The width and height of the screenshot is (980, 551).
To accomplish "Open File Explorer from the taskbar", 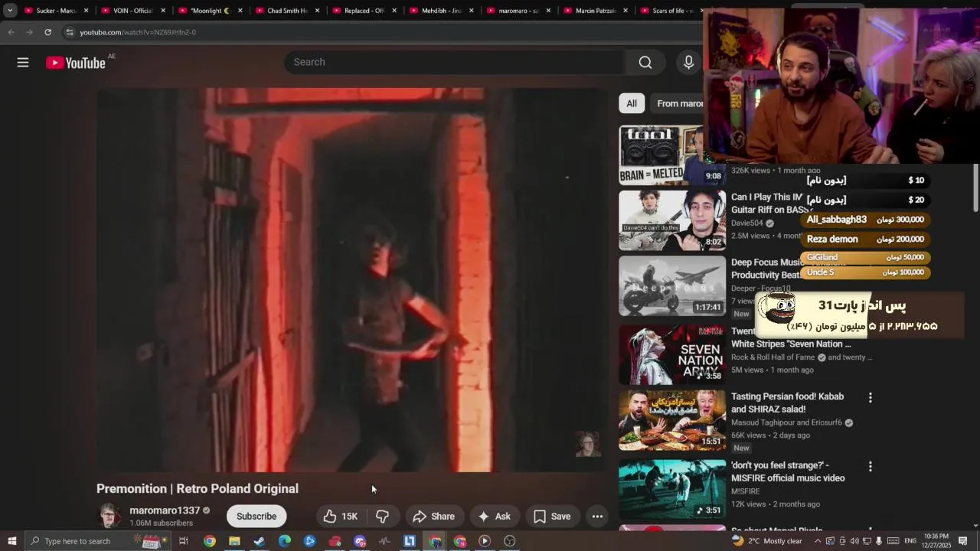I will (x=234, y=541).
